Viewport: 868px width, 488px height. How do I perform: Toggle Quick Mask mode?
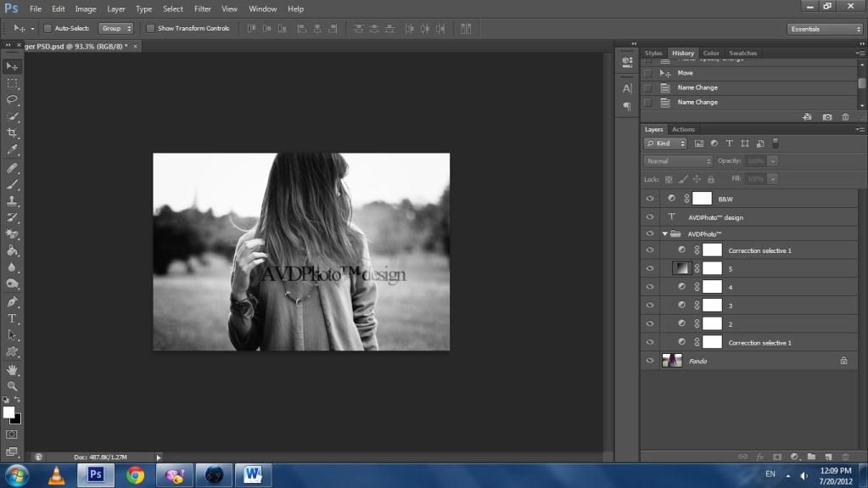(x=12, y=435)
